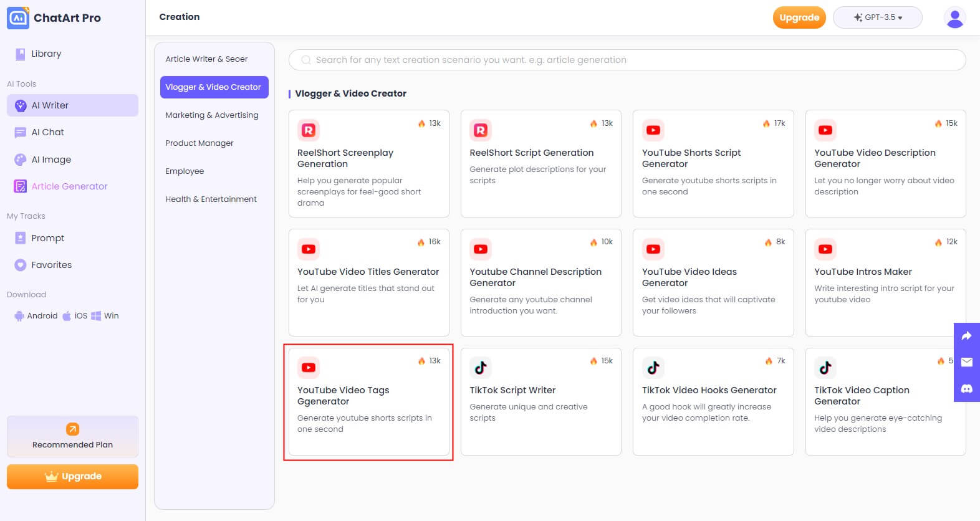Click the 16k popularity count
980x521 pixels.
(x=435, y=242)
